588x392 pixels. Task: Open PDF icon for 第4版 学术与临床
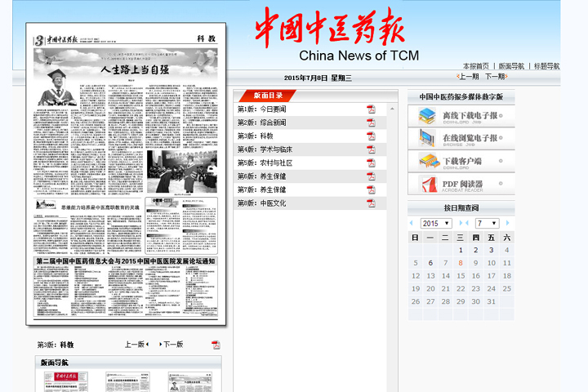371,149
